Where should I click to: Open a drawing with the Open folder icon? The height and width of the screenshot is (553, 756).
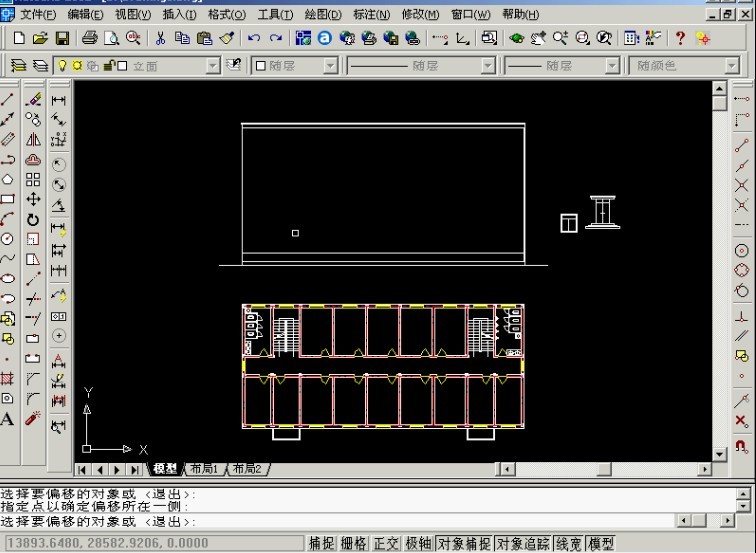(x=40, y=38)
